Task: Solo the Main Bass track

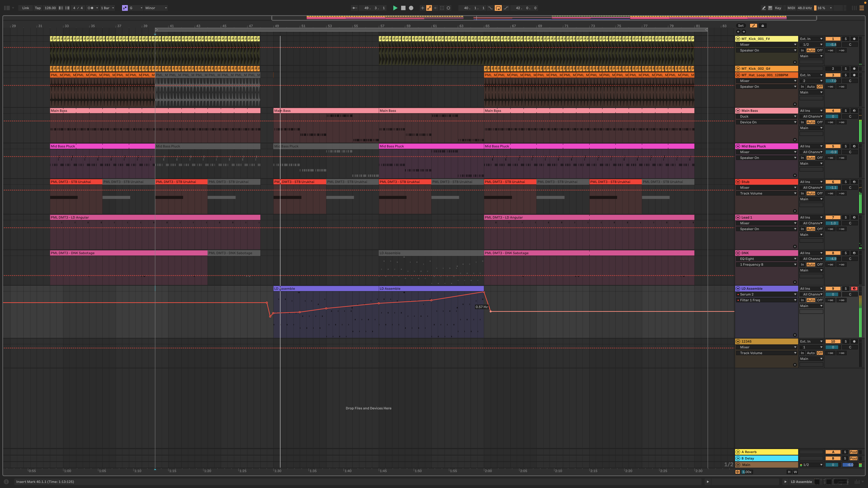Action: pyautogui.click(x=845, y=111)
